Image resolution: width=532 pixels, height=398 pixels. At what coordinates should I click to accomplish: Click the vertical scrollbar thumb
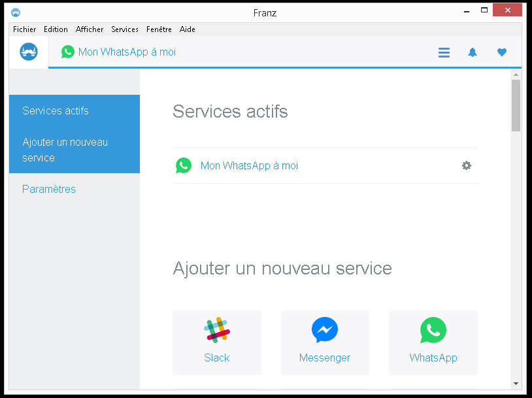pyautogui.click(x=516, y=105)
